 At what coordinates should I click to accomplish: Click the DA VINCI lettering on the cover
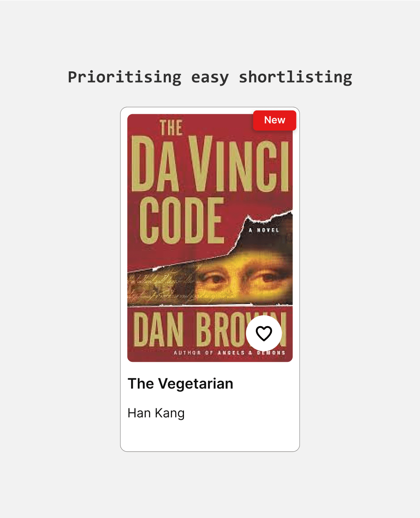coord(210,164)
